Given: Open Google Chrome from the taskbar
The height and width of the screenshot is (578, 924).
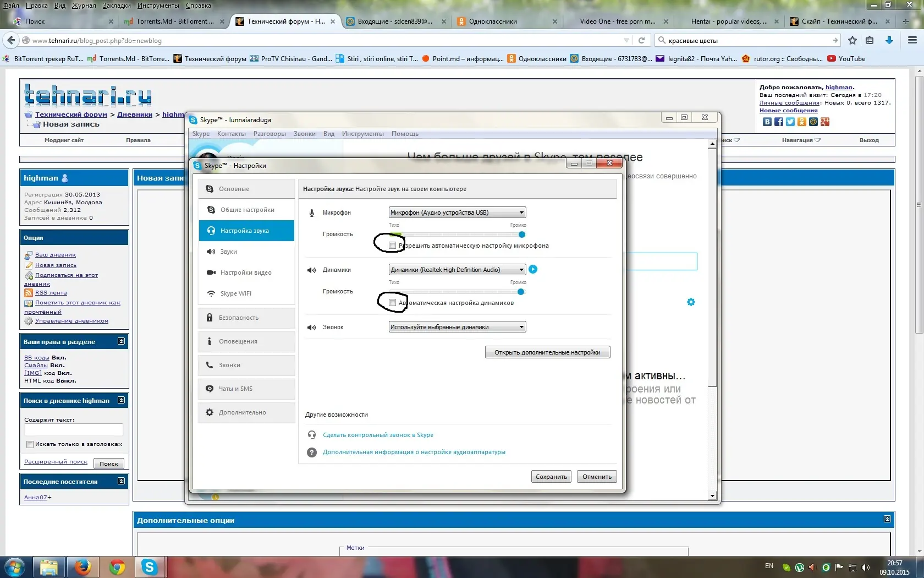Looking at the screenshot, I should point(117,568).
